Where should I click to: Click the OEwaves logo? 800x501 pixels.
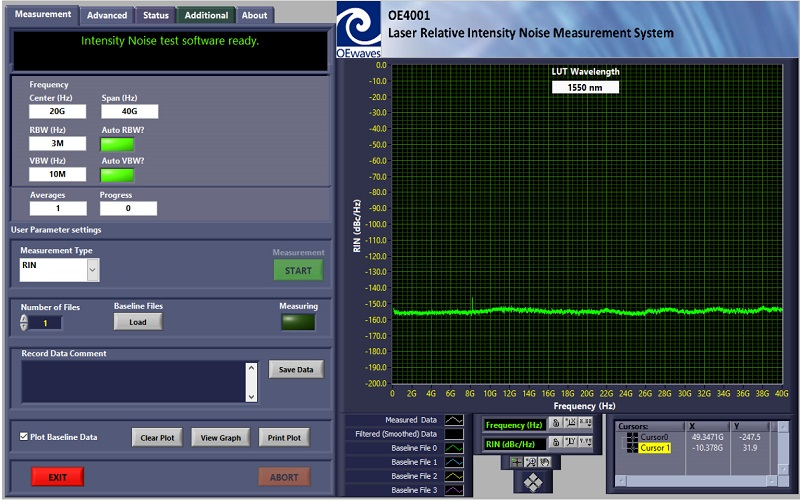[359, 30]
